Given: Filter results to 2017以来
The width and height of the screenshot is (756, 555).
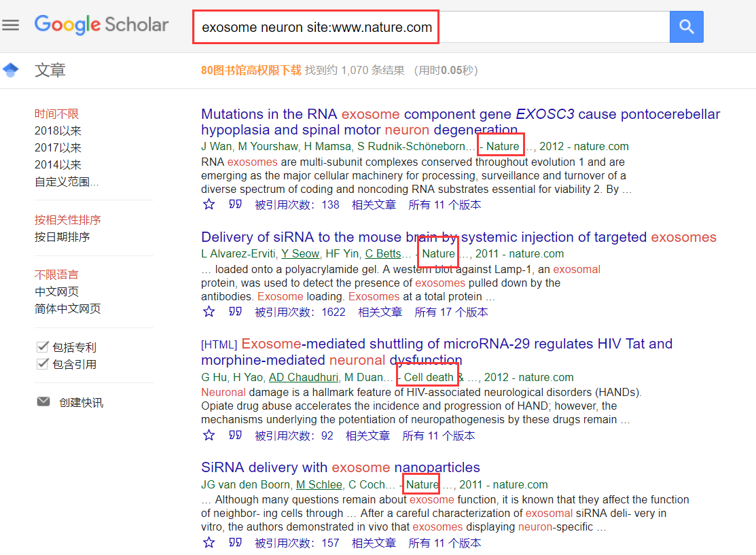Looking at the screenshot, I should tap(58, 147).
